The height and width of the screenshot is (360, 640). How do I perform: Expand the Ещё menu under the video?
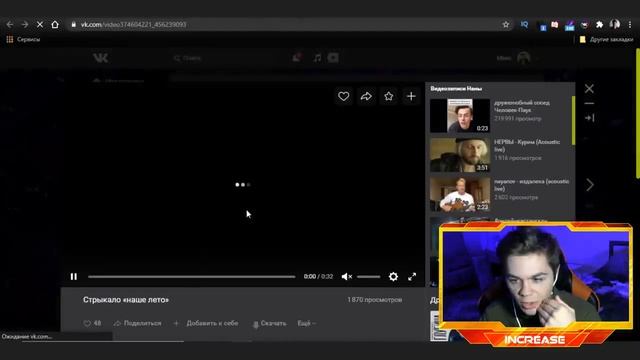[307, 323]
